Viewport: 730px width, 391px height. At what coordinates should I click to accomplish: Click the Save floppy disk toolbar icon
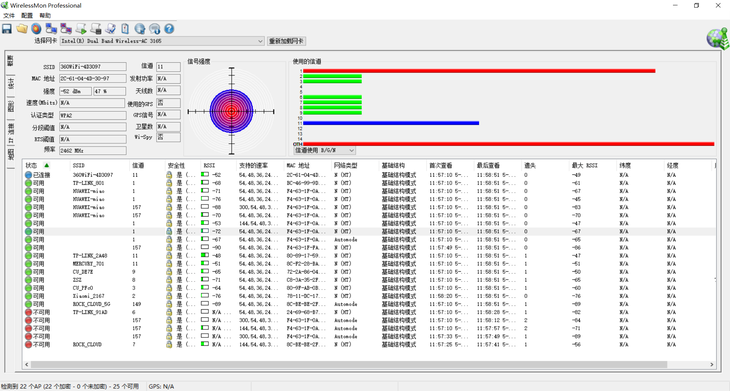7,29
